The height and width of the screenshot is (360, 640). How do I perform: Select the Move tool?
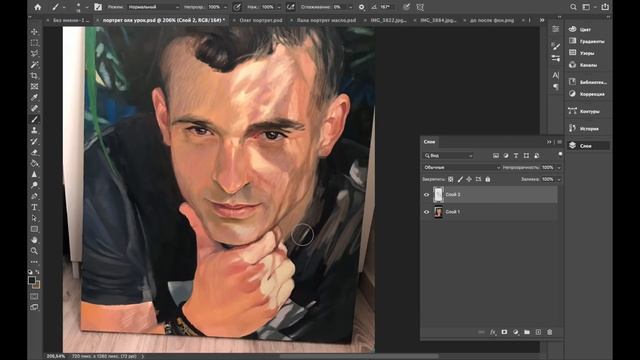(x=34, y=32)
